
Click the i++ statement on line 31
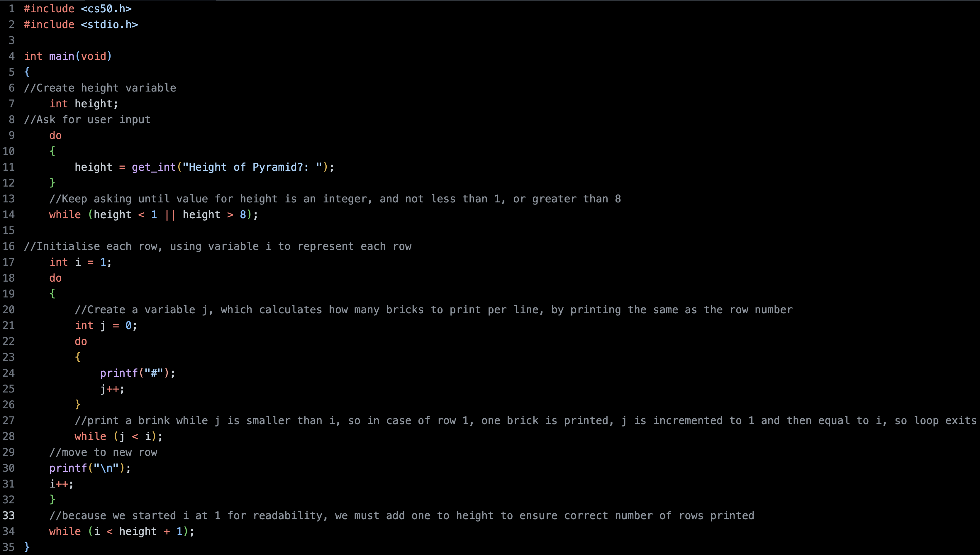point(61,484)
